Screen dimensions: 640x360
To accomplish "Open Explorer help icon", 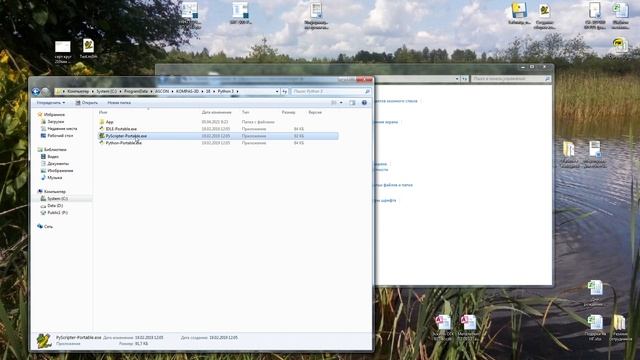I will point(364,103).
